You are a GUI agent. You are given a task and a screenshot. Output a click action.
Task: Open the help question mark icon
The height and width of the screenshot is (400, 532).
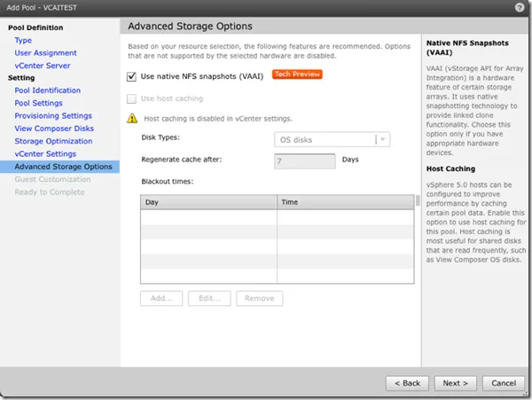519,7
